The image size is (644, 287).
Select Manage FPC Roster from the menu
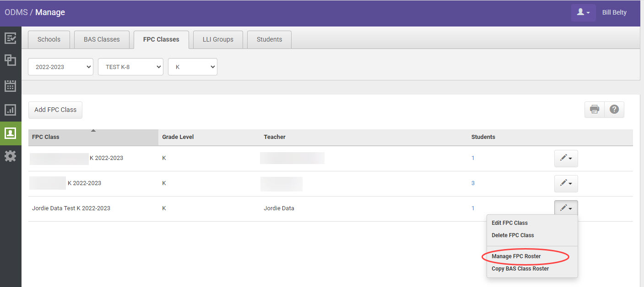tap(515, 256)
